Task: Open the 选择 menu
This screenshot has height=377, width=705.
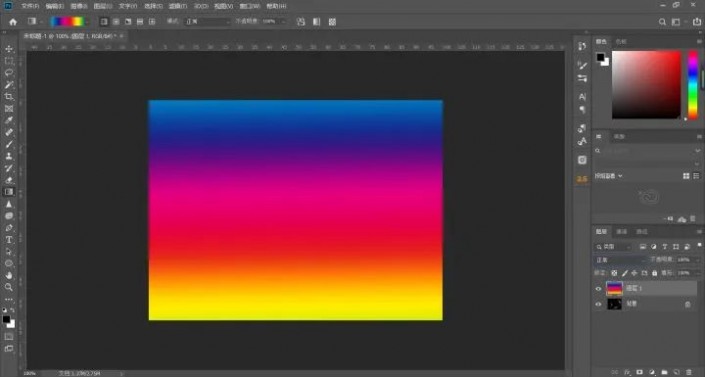Action: [x=153, y=6]
